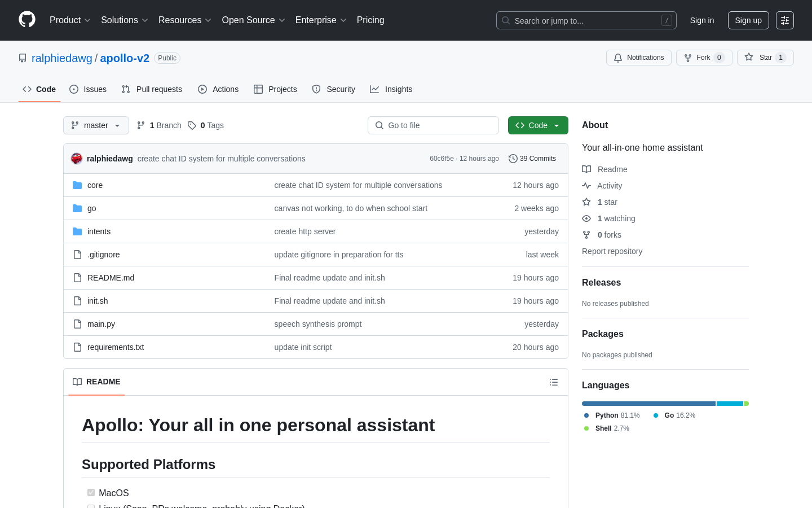Open the Projects tab
812x508 pixels.
click(275, 89)
